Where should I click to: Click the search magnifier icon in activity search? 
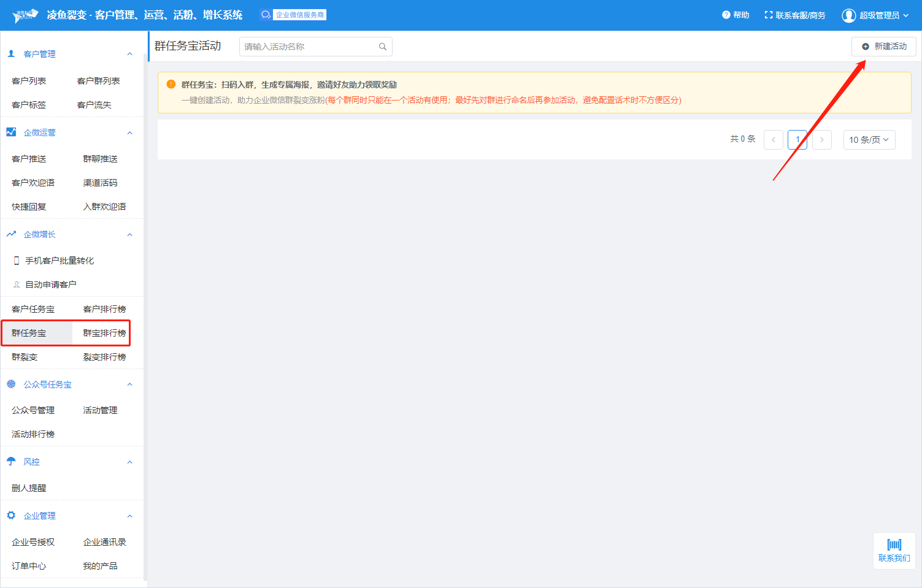(x=382, y=47)
